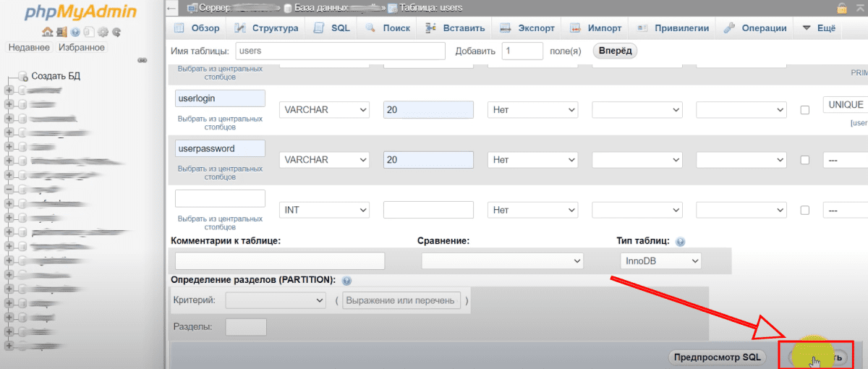Toggle checkbox in the empty INT row
This screenshot has height=369, width=868.
point(804,210)
